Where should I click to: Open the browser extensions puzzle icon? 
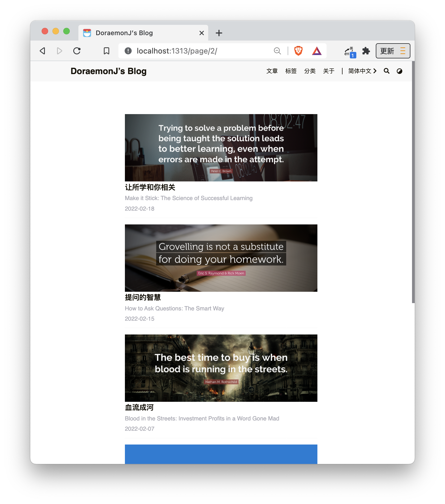pyautogui.click(x=366, y=51)
